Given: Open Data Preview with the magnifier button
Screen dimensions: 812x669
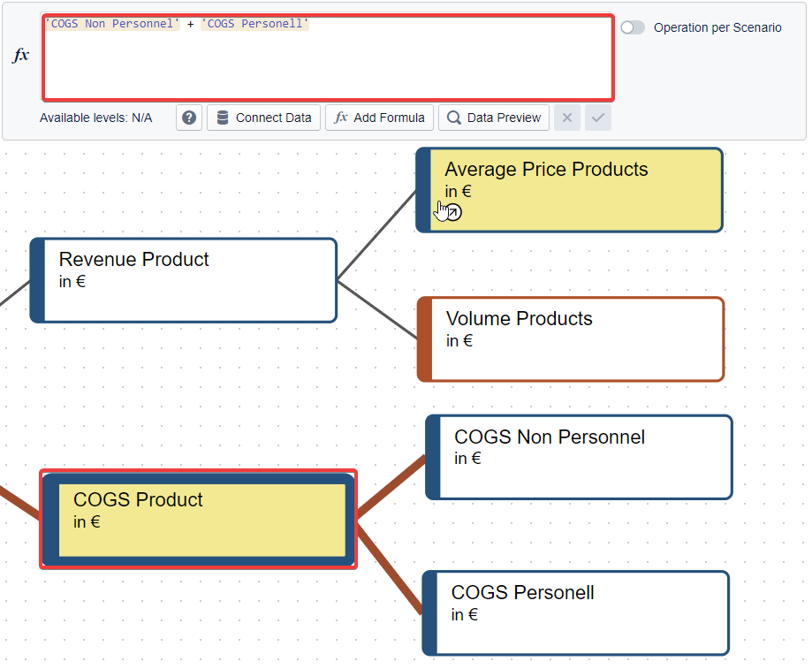Looking at the screenshot, I should [494, 118].
